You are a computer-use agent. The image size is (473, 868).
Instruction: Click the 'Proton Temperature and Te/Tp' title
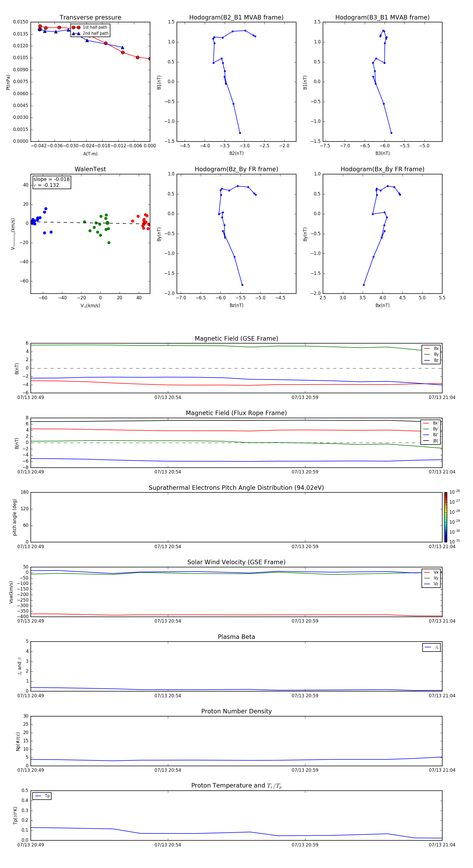click(236, 786)
